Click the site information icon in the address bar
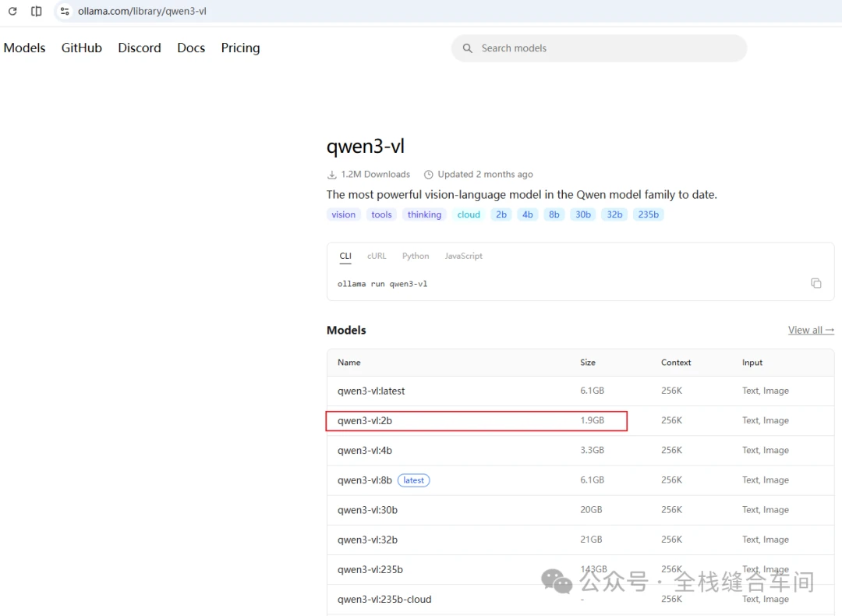Image resolution: width=842 pixels, height=616 pixels. click(x=65, y=11)
